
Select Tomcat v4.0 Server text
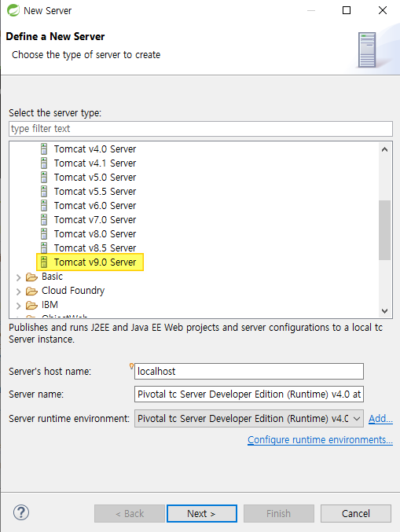(95, 149)
